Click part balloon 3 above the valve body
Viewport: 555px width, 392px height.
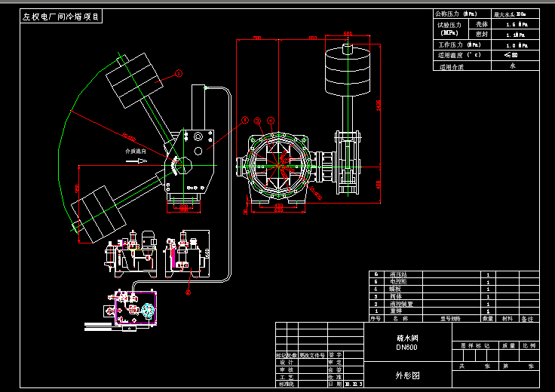tap(258, 121)
